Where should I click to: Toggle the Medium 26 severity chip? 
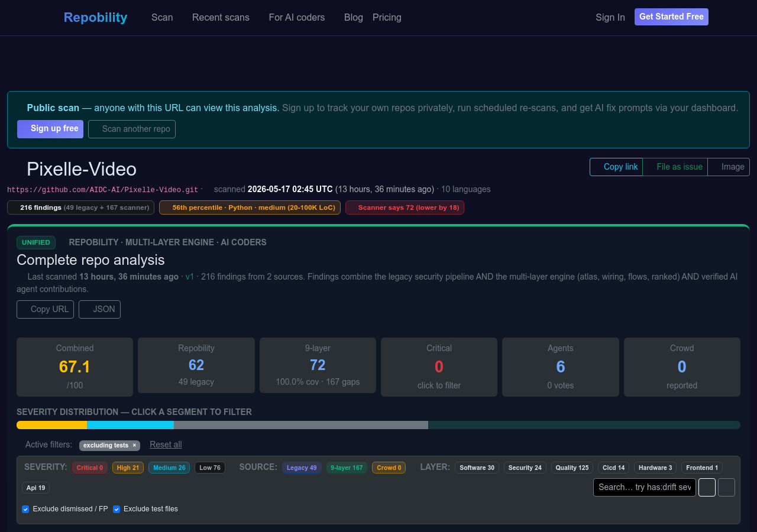169,468
